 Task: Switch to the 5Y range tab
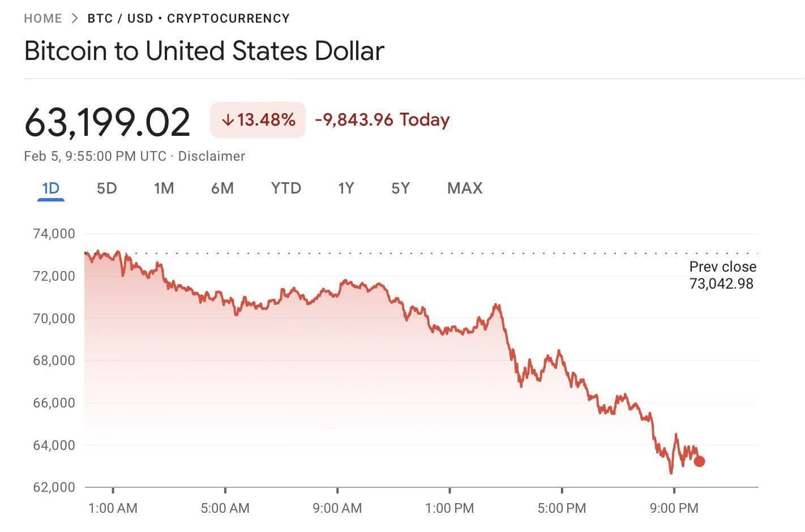tap(400, 188)
